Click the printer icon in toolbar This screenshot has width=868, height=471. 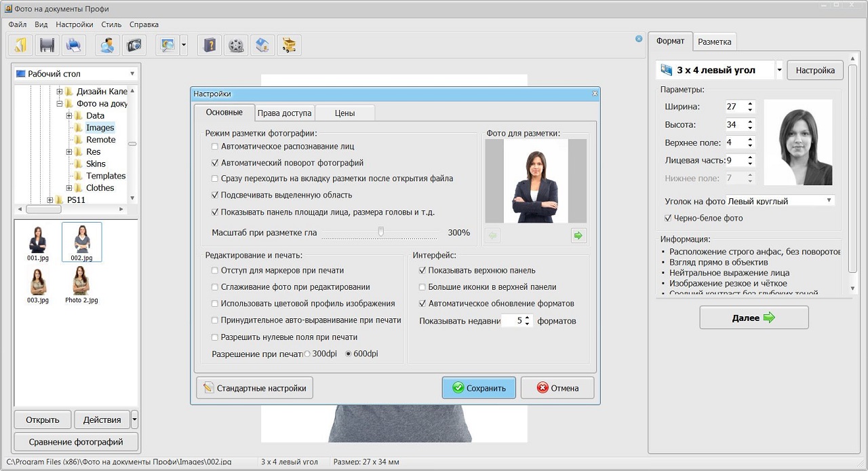click(73, 45)
